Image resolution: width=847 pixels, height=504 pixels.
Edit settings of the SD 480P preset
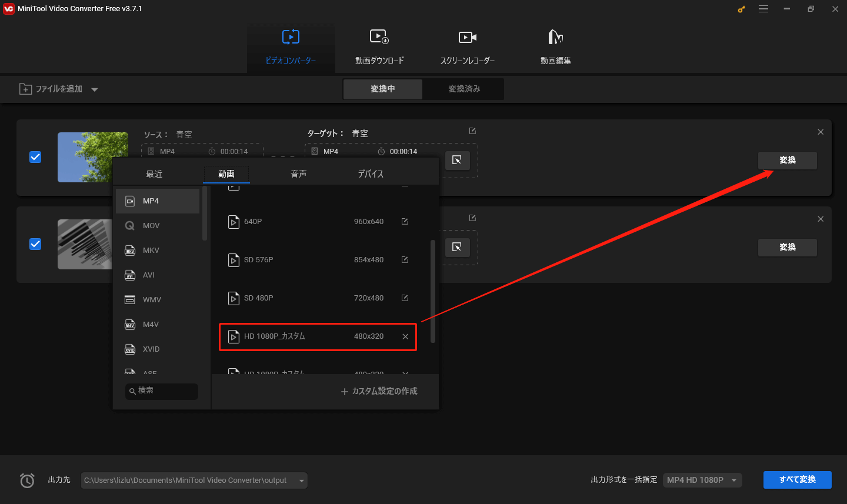point(405,298)
